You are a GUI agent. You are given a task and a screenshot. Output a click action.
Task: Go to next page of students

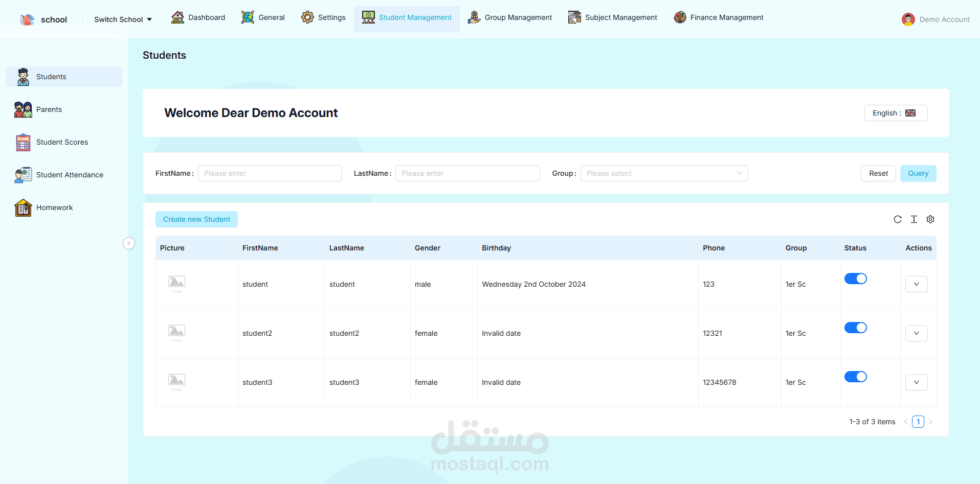coord(930,422)
